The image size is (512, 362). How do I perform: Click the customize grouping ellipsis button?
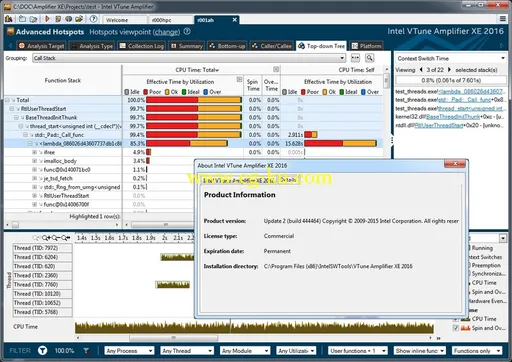[355, 58]
